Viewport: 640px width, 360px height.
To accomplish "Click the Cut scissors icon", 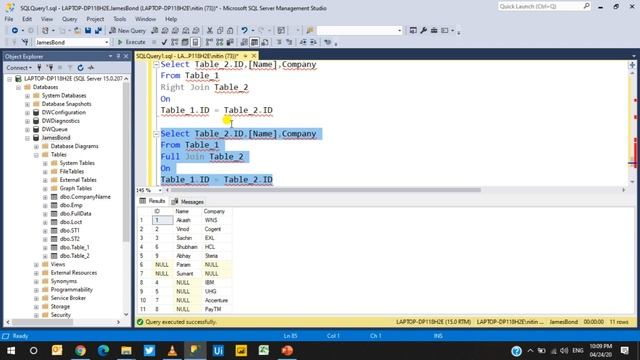I will click(210, 31).
